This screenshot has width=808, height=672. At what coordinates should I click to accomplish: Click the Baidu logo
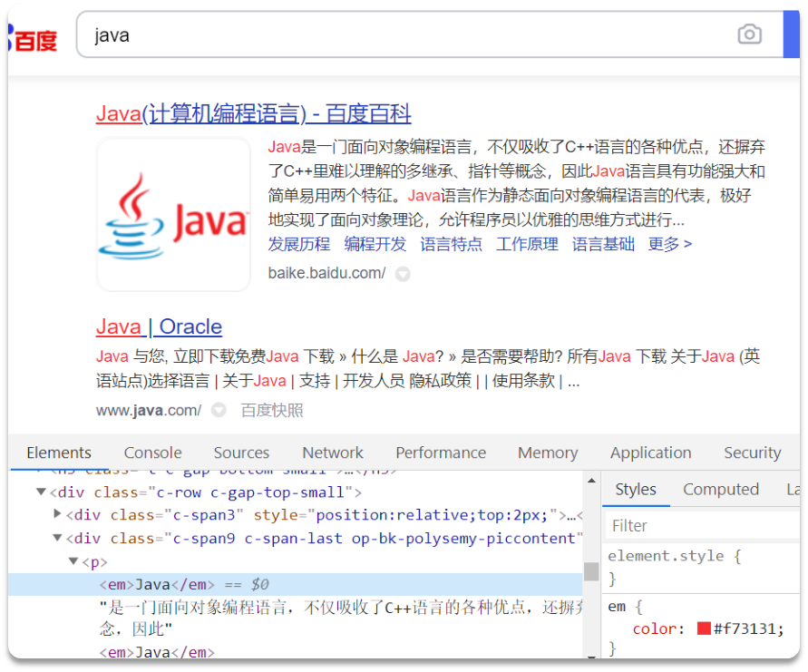[x=33, y=40]
